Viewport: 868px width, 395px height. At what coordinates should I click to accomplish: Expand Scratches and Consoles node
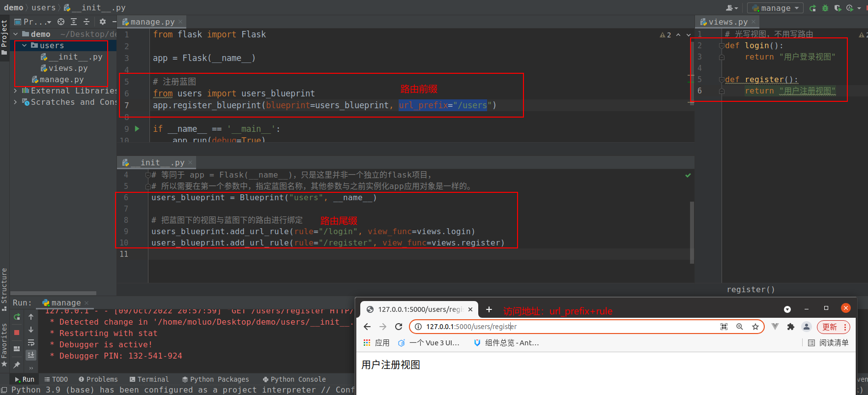(16, 102)
